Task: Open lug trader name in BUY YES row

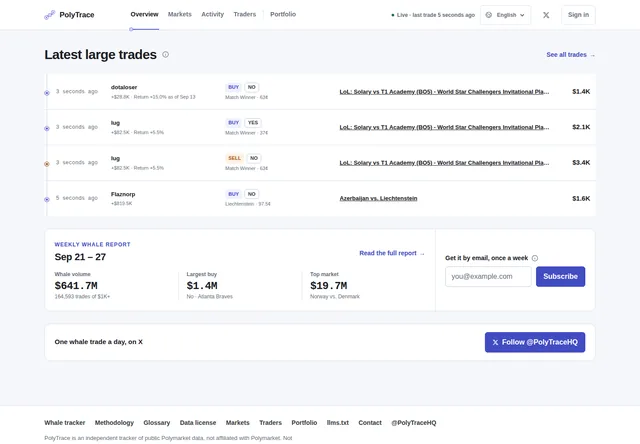Action: (115, 123)
